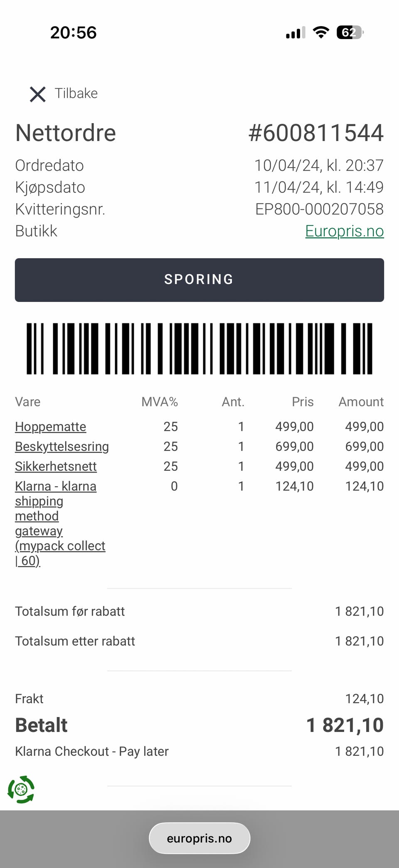Tap the order barcode image
Image resolution: width=399 pixels, height=868 pixels.
[199, 349]
